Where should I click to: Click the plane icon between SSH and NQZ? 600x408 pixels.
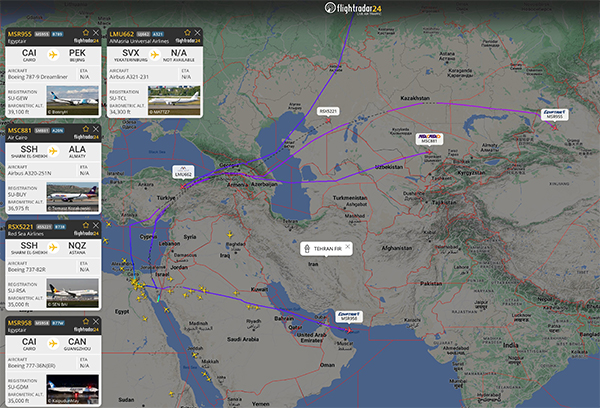(53, 248)
